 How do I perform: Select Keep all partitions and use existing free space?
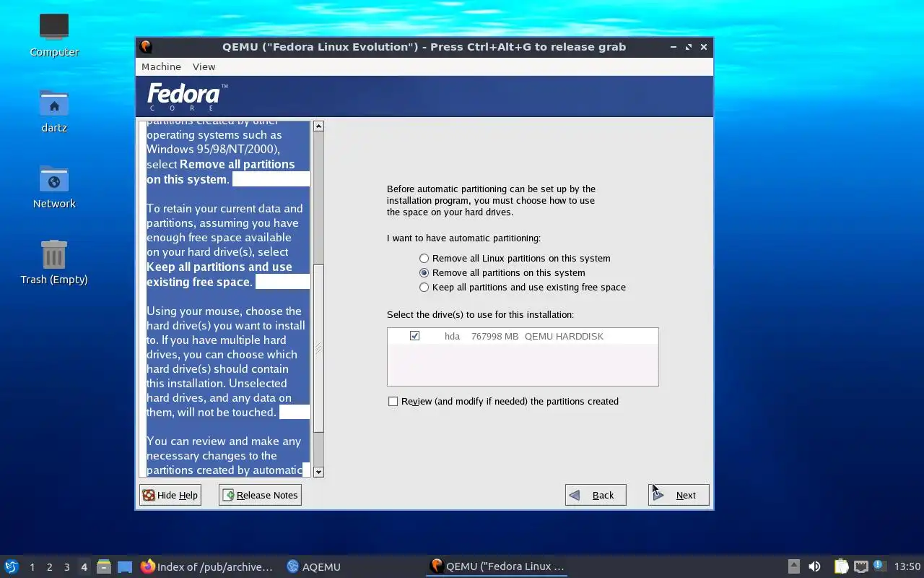coord(523,287)
